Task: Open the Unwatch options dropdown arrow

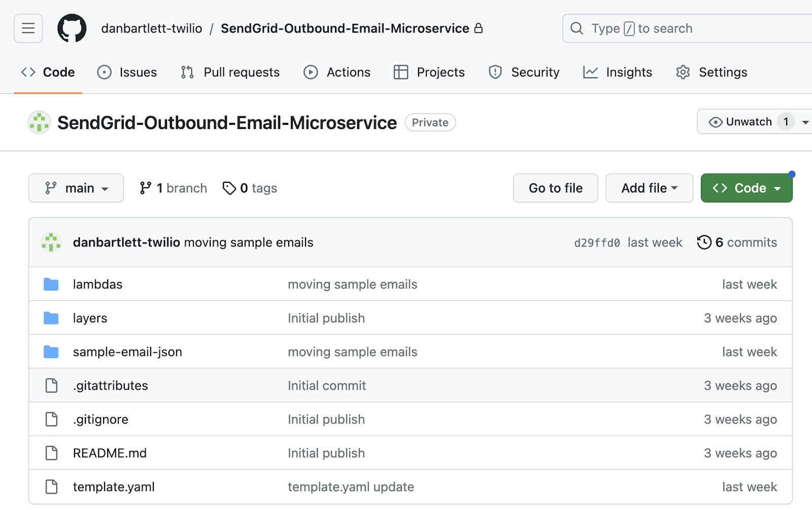Action: (x=805, y=122)
